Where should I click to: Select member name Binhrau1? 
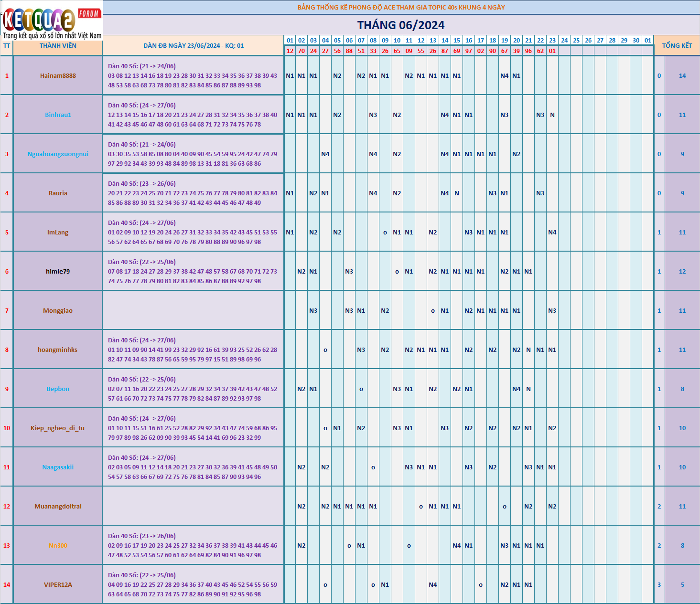pos(58,115)
